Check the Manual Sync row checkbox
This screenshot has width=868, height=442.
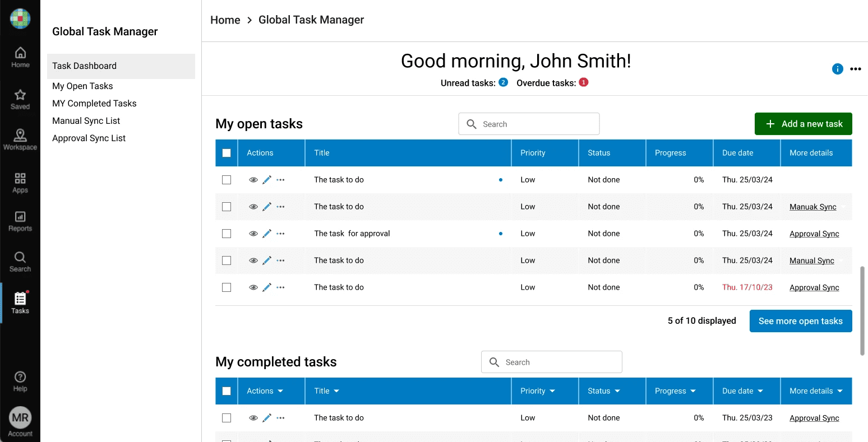click(227, 260)
